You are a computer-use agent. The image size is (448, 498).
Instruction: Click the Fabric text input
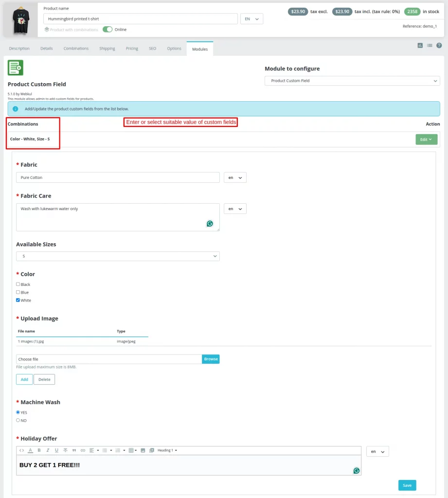(118, 178)
